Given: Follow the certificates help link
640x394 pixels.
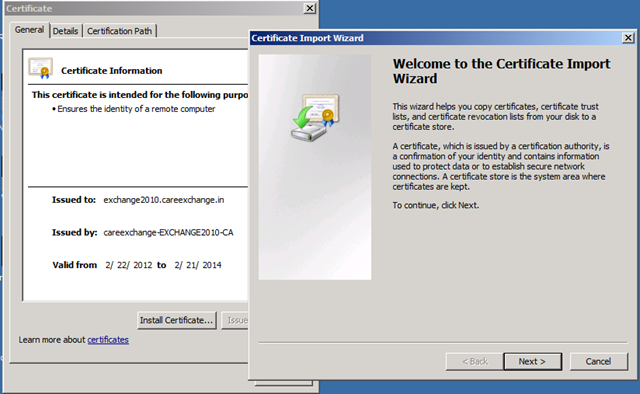Looking at the screenshot, I should pyautogui.click(x=108, y=340).
